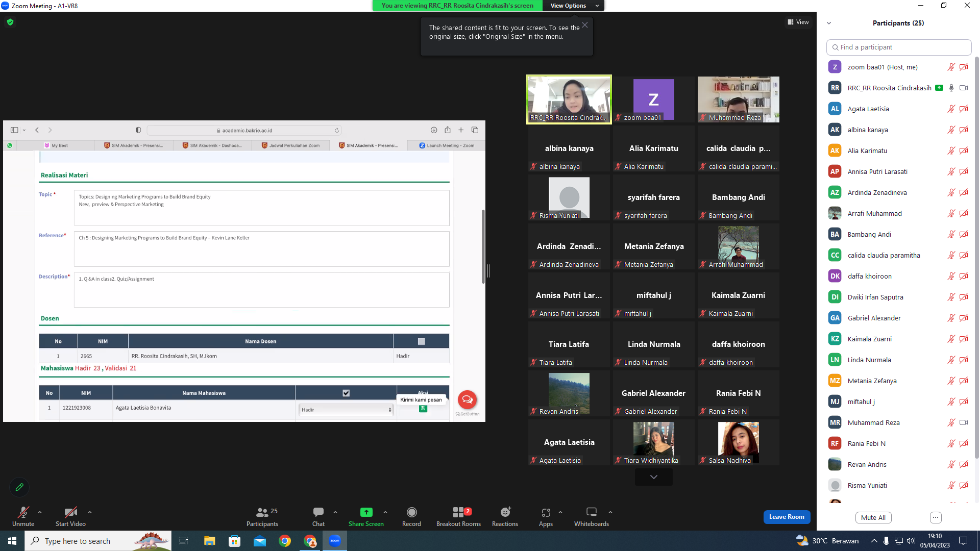
Task: Open the Reactions menu icon
Action: pyautogui.click(x=505, y=512)
